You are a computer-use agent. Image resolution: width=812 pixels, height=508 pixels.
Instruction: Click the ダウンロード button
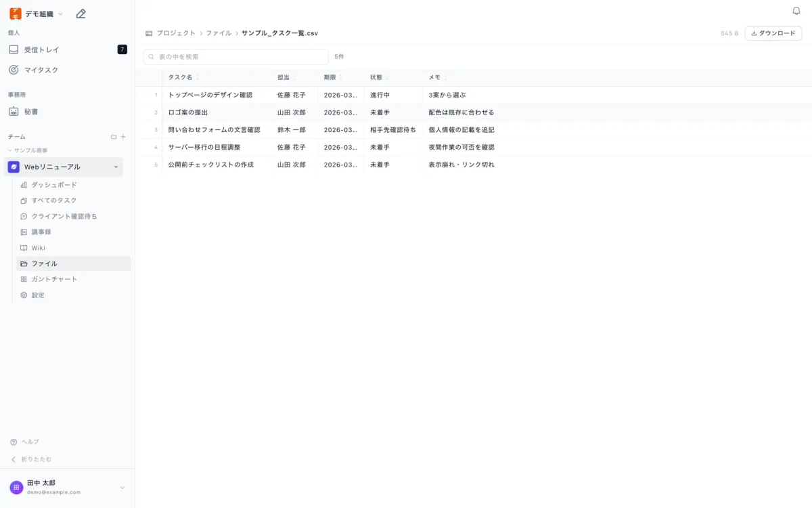[773, 33]
